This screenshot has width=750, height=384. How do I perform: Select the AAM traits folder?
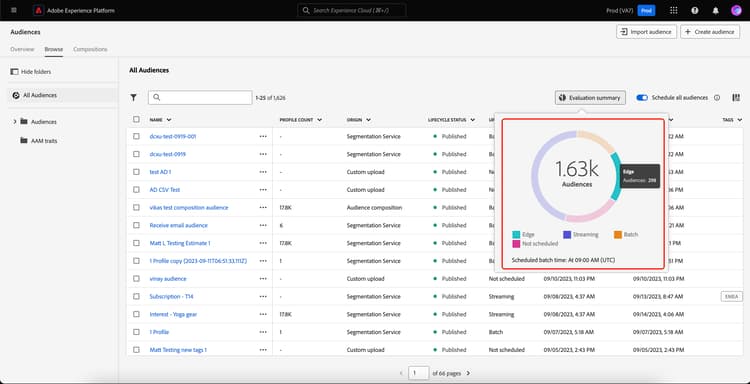coord(44,141)
